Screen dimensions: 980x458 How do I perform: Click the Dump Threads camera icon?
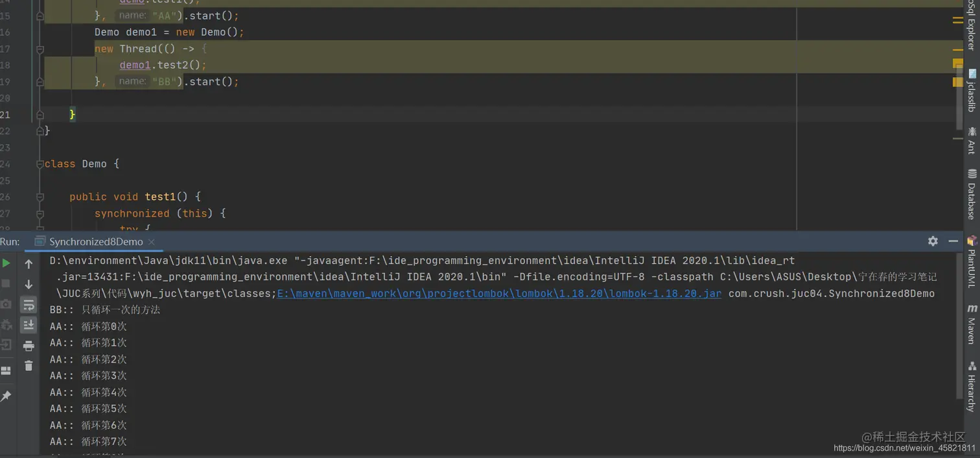point(6,304)
